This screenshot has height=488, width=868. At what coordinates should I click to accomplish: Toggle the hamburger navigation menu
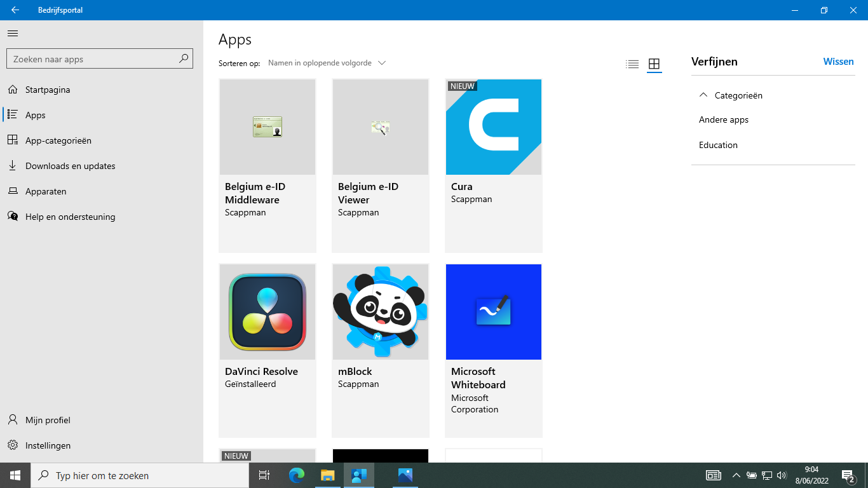point(13,34)
